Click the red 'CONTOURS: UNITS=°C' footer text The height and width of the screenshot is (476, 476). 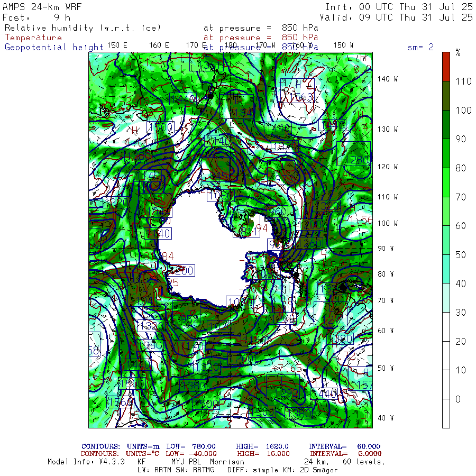[x=120, y=454]
